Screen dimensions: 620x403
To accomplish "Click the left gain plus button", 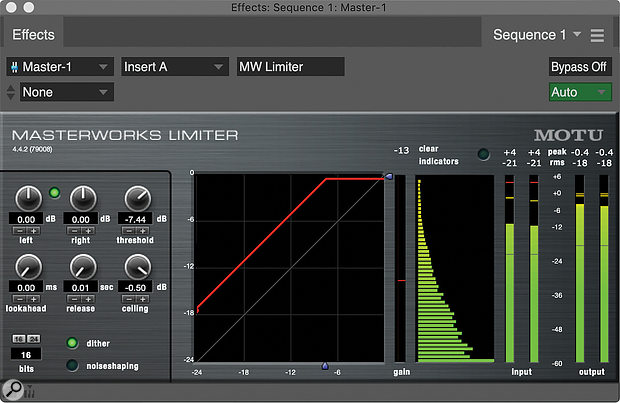I will (x=34, y=231).
